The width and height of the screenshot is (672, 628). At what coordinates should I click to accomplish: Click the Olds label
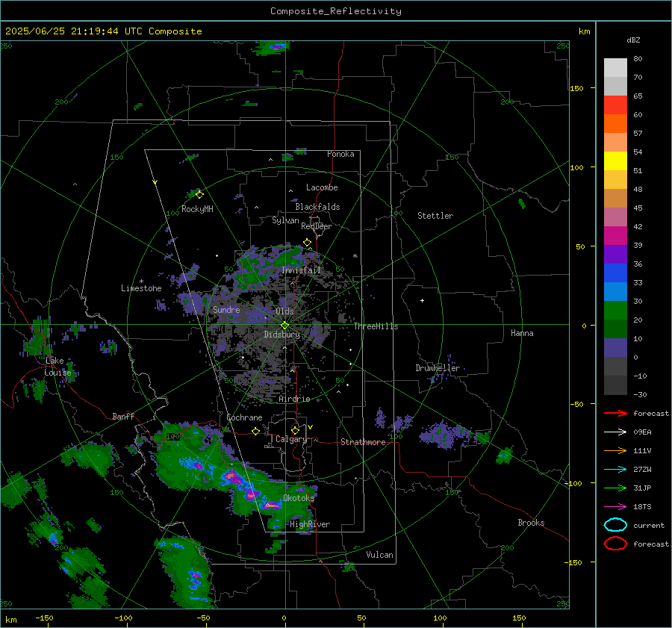(x=284, y=311)
